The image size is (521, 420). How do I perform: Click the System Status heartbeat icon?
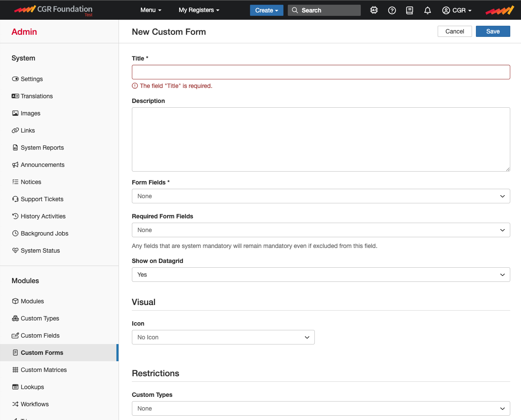click(15, 251)
